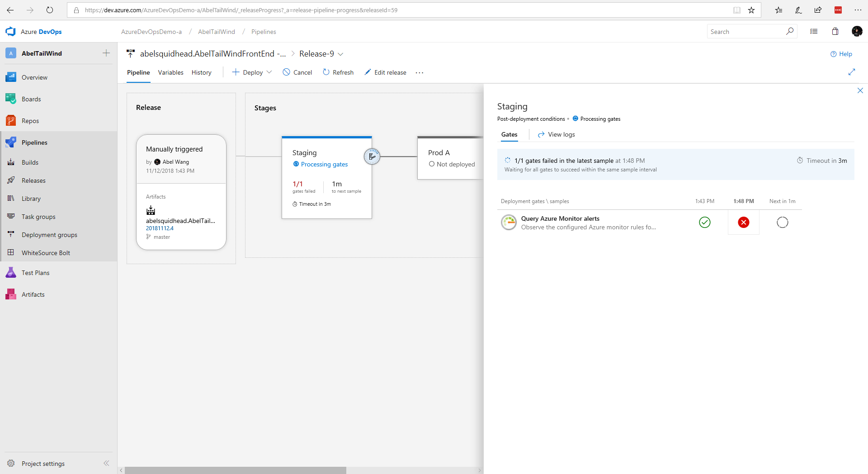Open more actions ellipsis in release toolbar

(420, 72)
